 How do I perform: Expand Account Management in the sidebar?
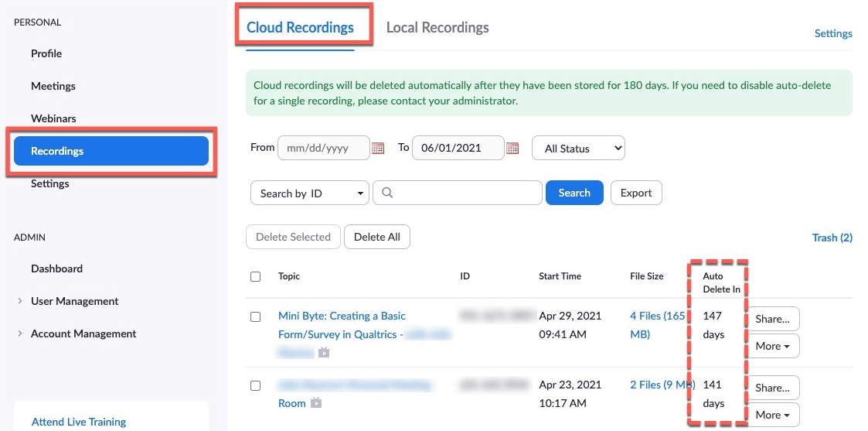coord(77,334)
